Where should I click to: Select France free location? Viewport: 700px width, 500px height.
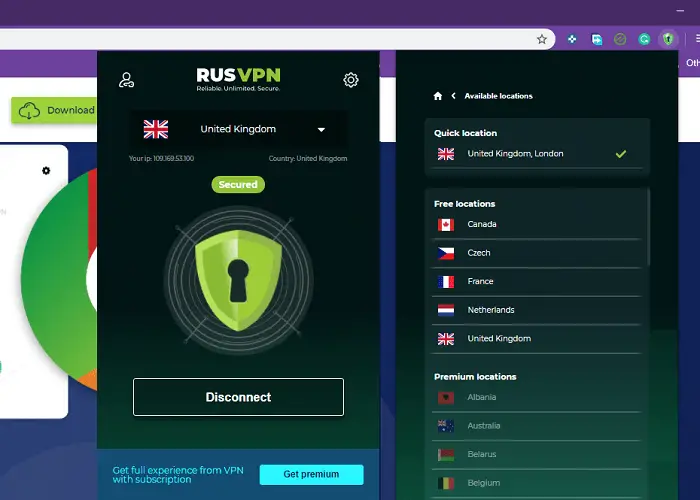pyautogui.click(x=537, y=281)
